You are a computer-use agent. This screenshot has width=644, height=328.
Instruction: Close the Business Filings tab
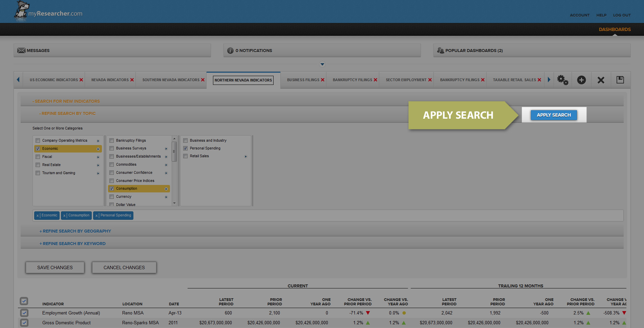pyautogui.click(x=323, y=80)
